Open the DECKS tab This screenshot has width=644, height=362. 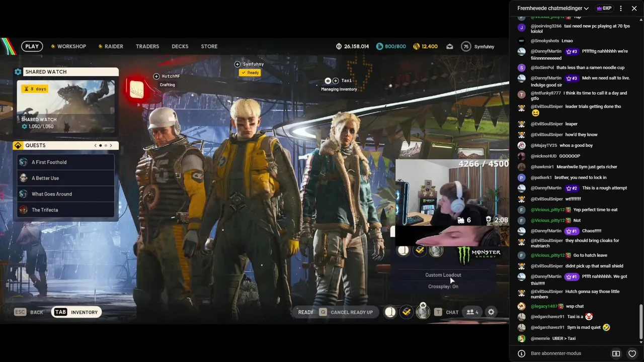pyautogui.click(x=180, y=46)
